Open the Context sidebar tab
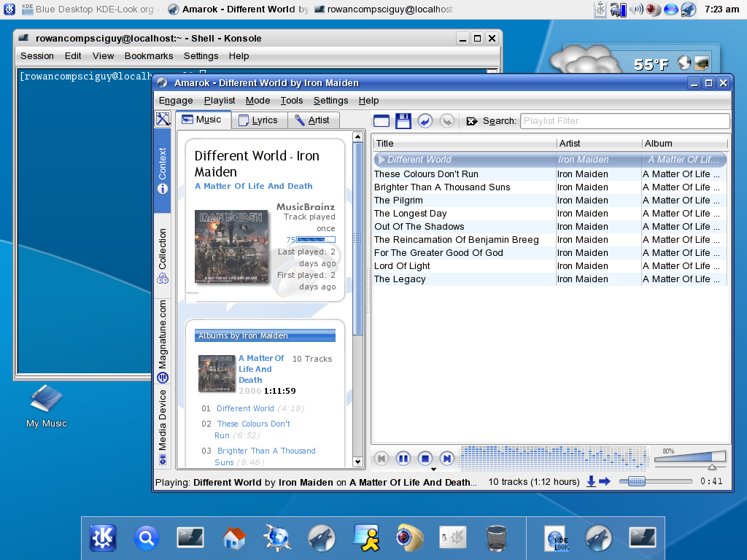This screenshot has width=747, height=560. [x=163, y=171]
